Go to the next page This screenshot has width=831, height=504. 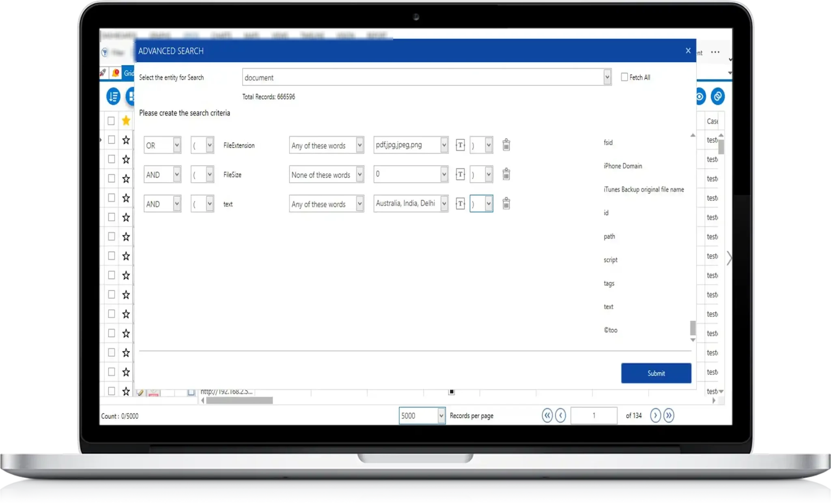pyautogui.click(x=655, y=415)
